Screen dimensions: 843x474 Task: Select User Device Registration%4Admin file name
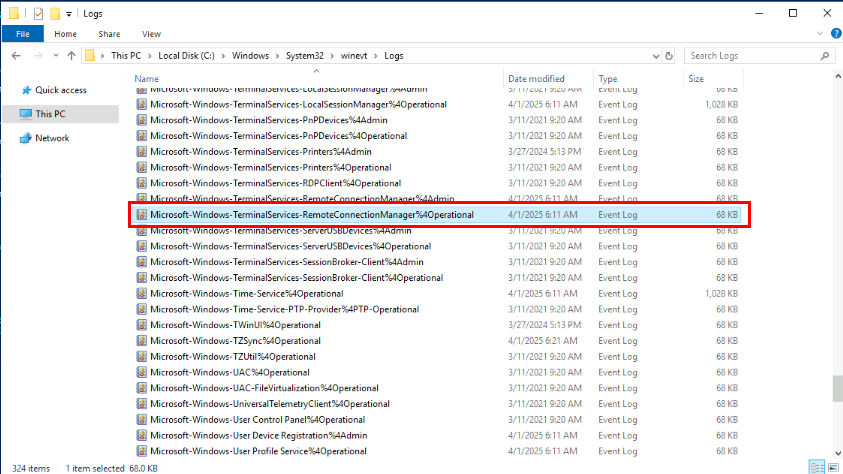pyautogui.click(x=259, y=435)
